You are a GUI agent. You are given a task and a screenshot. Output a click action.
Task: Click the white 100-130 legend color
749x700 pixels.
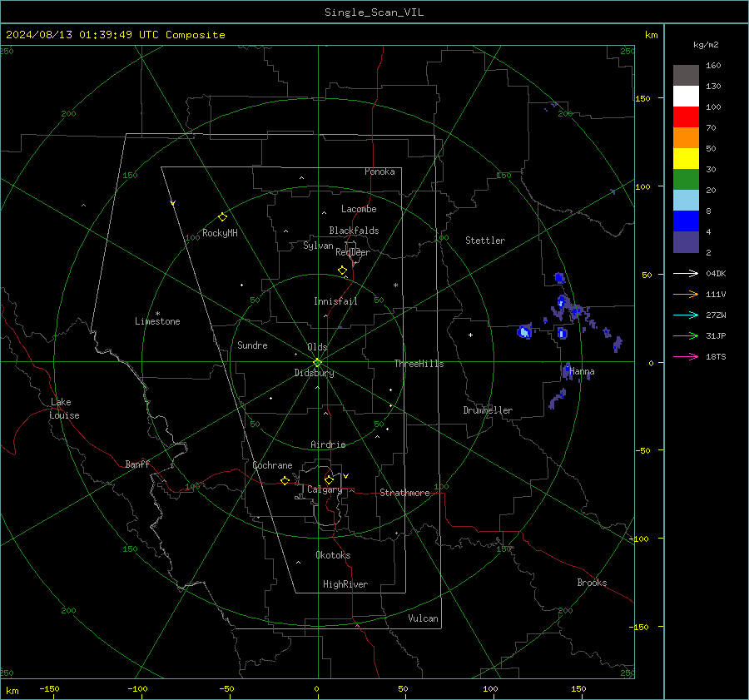(686, 97)
